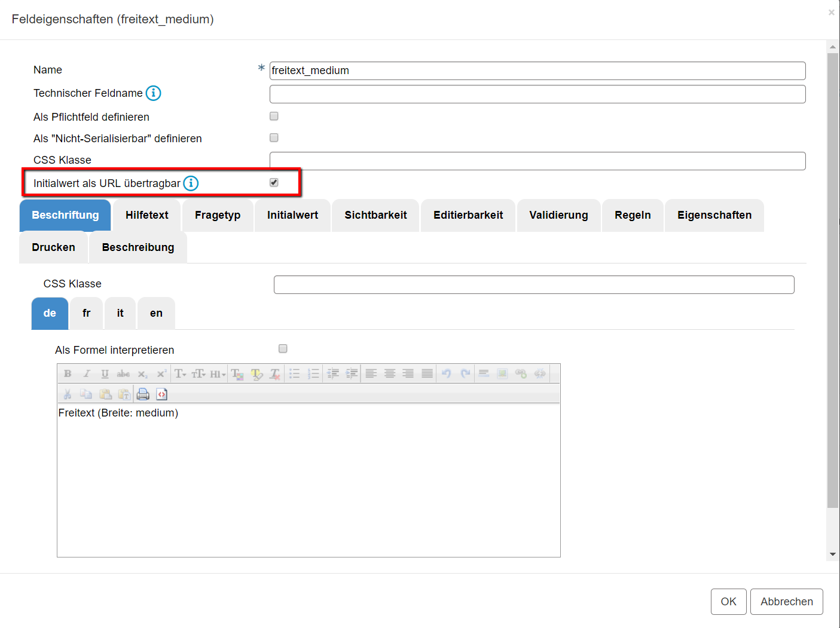Switch to the Validierung tab
840x628 pixels.
pos(558,215)
